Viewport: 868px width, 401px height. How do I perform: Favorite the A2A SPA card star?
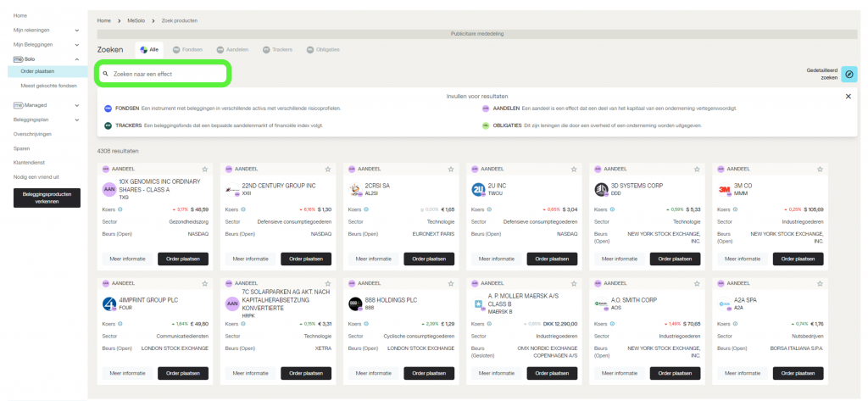[x=820, y=283]
